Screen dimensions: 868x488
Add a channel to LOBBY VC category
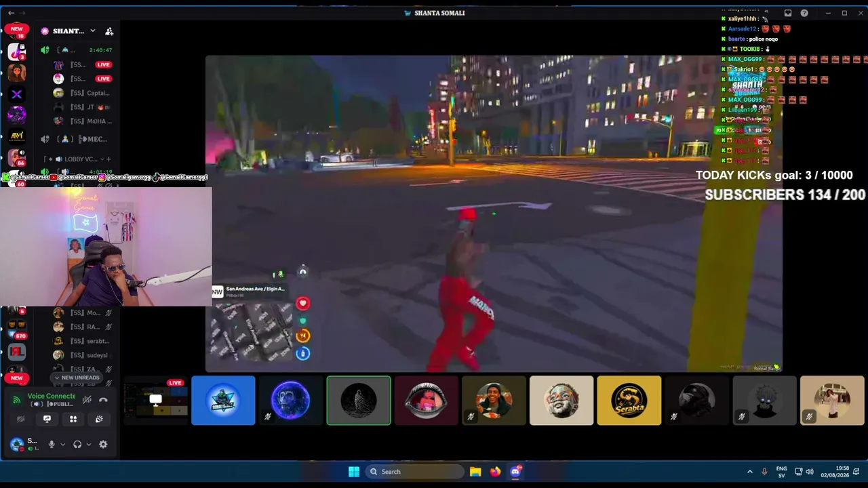pos(108,159)
